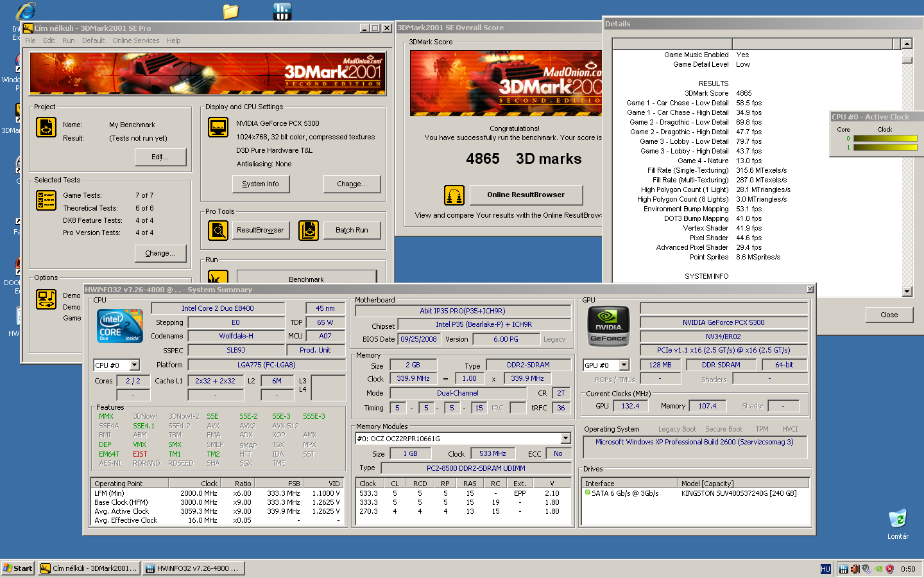The height and width of the screenshot is (578, 924).
Task: Click the Core 0 clock bar
Action: coord(885,138)
